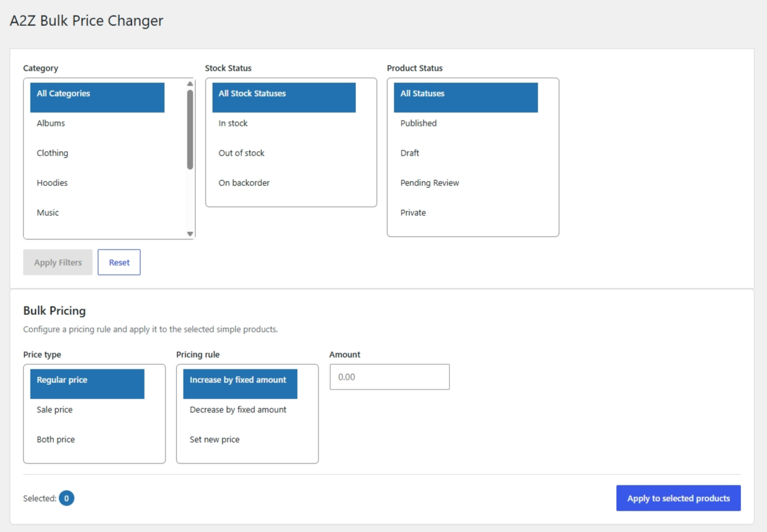Click the Product Status label
The width and height of the screenshot is (767, 532).
click(x=415, y=68)
